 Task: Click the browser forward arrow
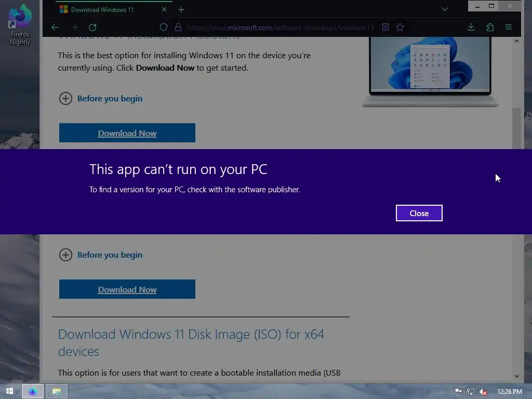coord(74,28)
